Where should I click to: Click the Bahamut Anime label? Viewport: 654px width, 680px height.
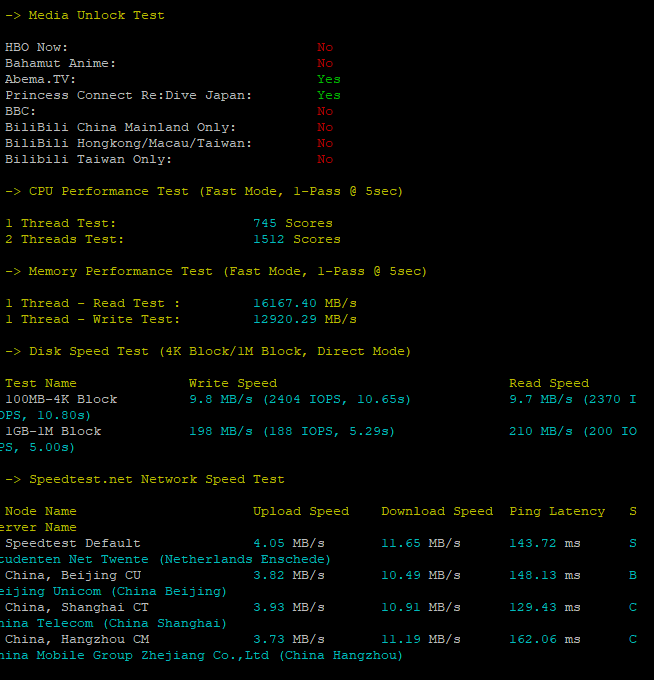click(60, 63)
